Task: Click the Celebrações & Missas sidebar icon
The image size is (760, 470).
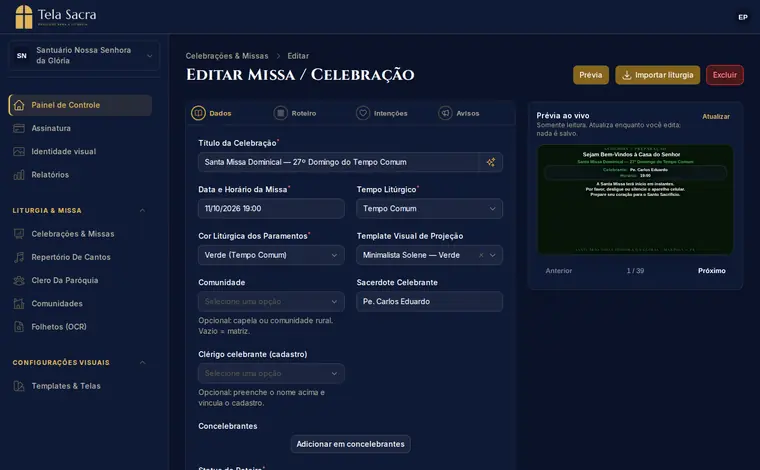Action: click(19, 234)
